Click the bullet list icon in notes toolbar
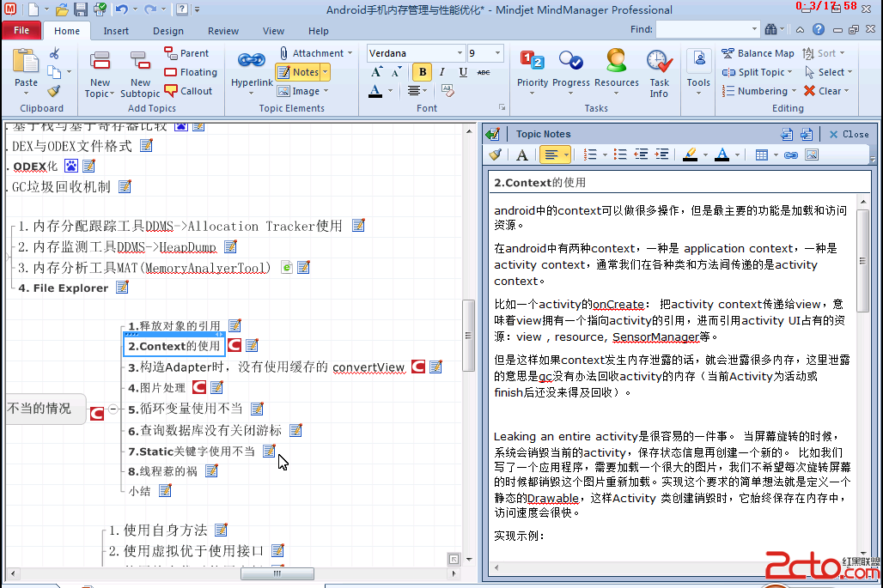The image size is (883, 588). pyautogui.click(x=620, y=155)
